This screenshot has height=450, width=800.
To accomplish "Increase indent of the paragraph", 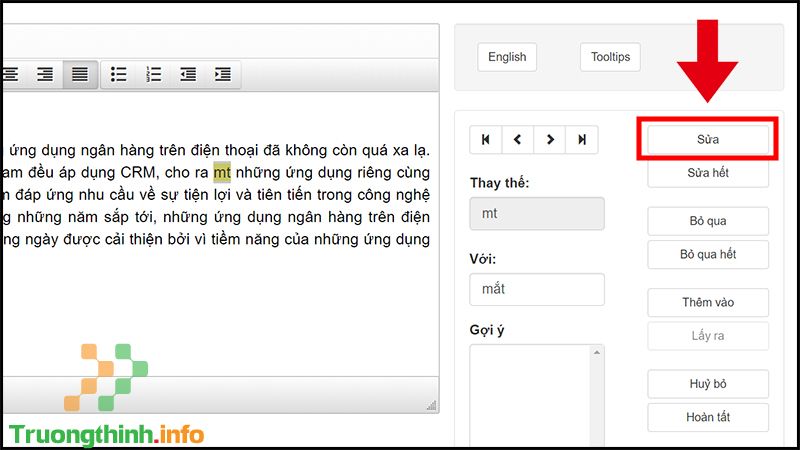I will click(222, 74).
